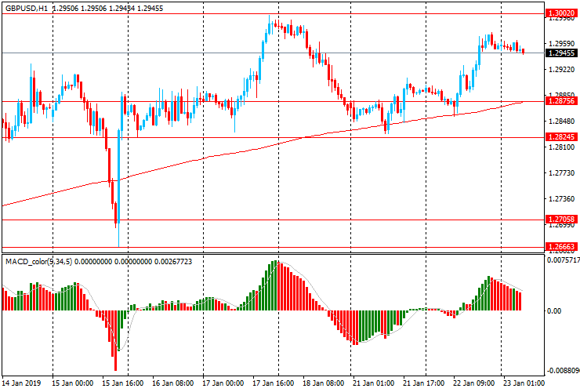Click the 1.27360 price axis value
580x392 pixels.
click(x=561, y=199)
